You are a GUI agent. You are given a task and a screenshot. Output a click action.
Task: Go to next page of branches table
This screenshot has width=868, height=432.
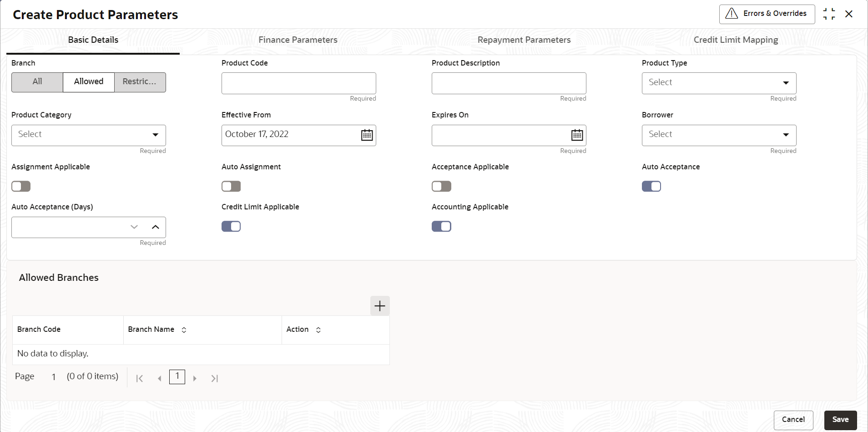(x=195, y=378)
